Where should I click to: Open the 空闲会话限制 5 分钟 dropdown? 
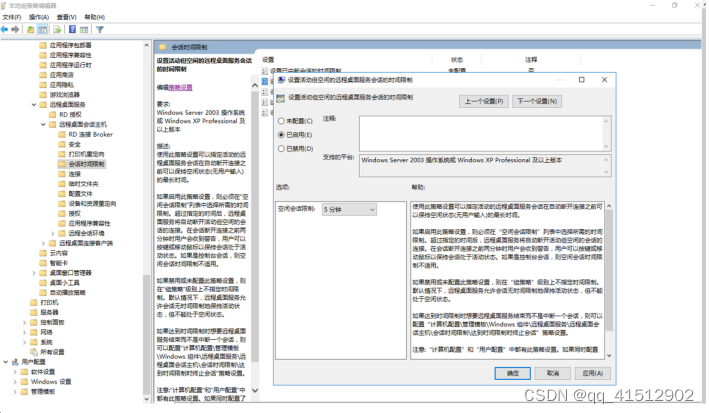[x=349, y=209]
